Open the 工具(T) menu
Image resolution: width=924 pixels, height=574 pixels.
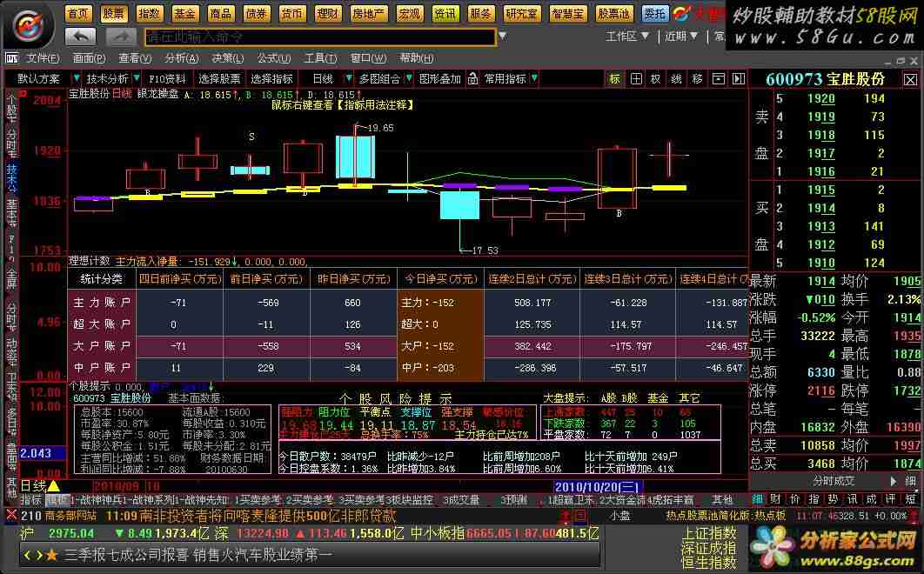(320, 57)
